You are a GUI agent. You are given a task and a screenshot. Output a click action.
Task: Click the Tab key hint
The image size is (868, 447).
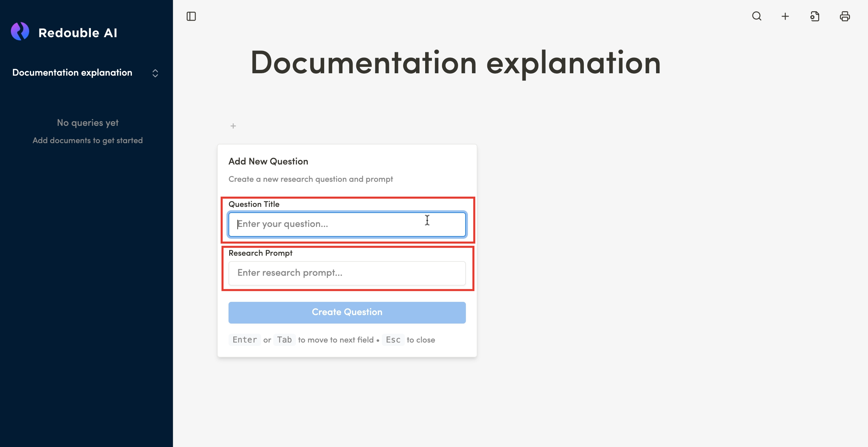point(284,340)
